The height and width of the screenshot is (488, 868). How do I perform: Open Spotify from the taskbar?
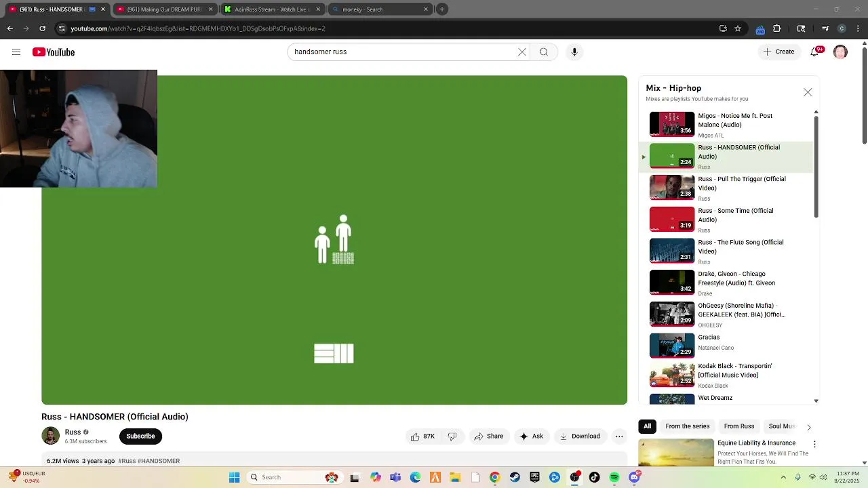(x=614, y=477)
